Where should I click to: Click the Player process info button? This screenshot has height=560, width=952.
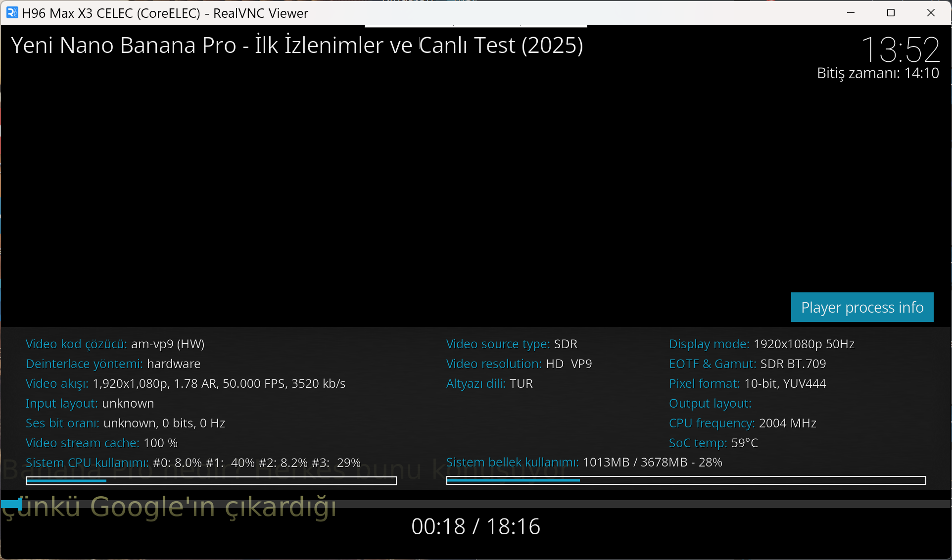pos(862,307)
